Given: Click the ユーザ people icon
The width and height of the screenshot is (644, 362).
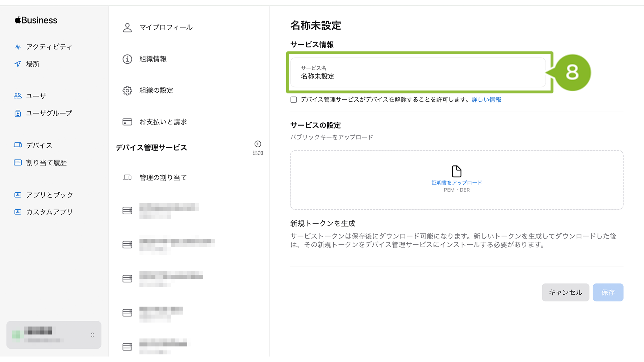Looking at the screenshot, I should 18,96.
